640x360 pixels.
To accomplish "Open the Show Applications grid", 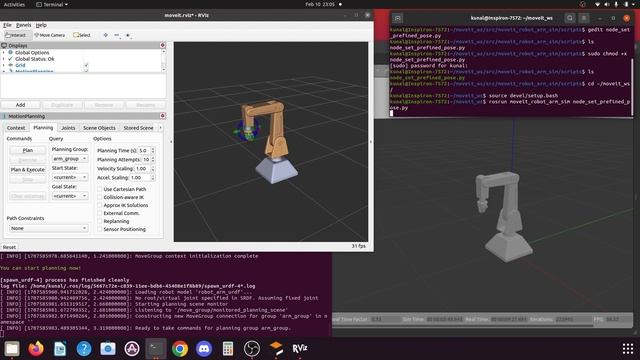I will pos(628,349).
